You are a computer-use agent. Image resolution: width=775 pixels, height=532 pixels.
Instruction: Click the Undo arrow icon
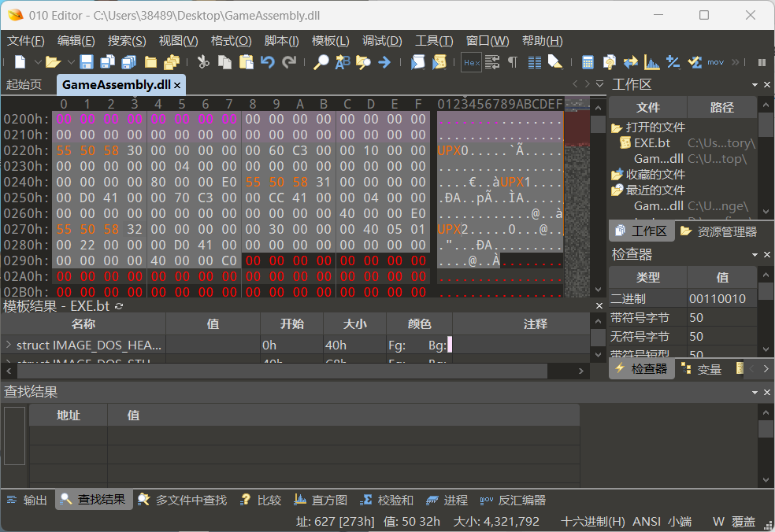pos(268,61)
